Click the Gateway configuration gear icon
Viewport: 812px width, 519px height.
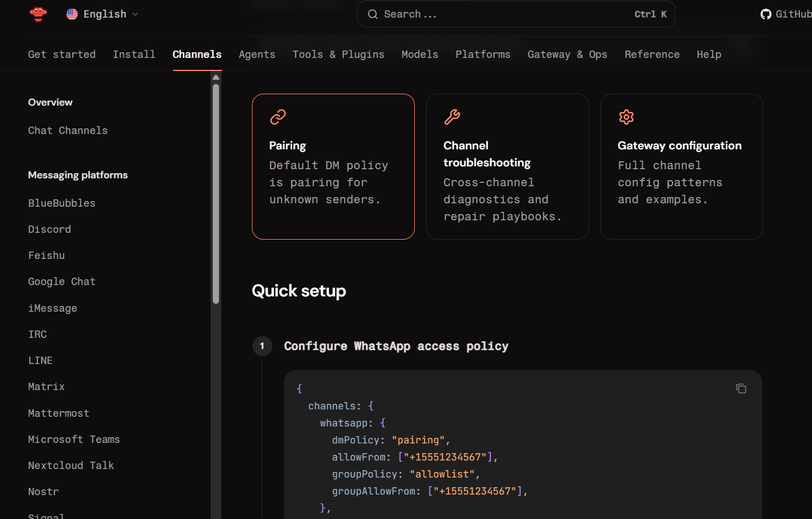pos(626,117)
